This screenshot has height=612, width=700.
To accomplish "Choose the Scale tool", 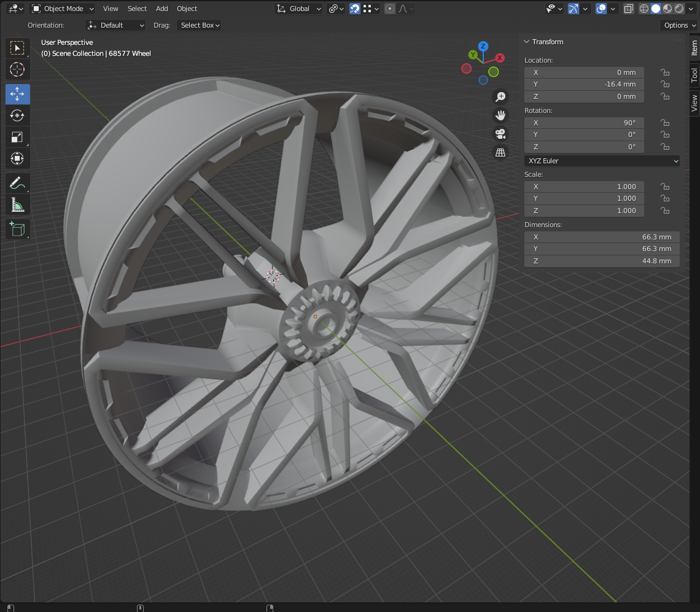I will [17, 138].
